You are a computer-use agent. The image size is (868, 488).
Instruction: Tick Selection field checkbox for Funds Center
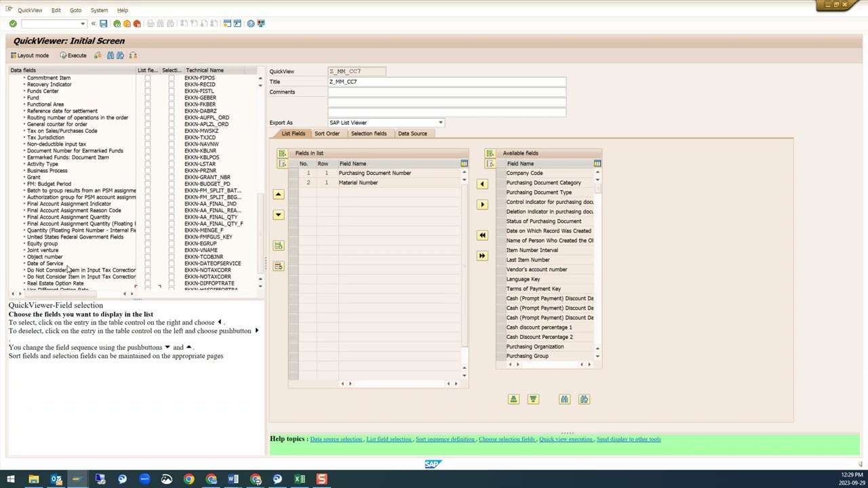click(171, 91)
